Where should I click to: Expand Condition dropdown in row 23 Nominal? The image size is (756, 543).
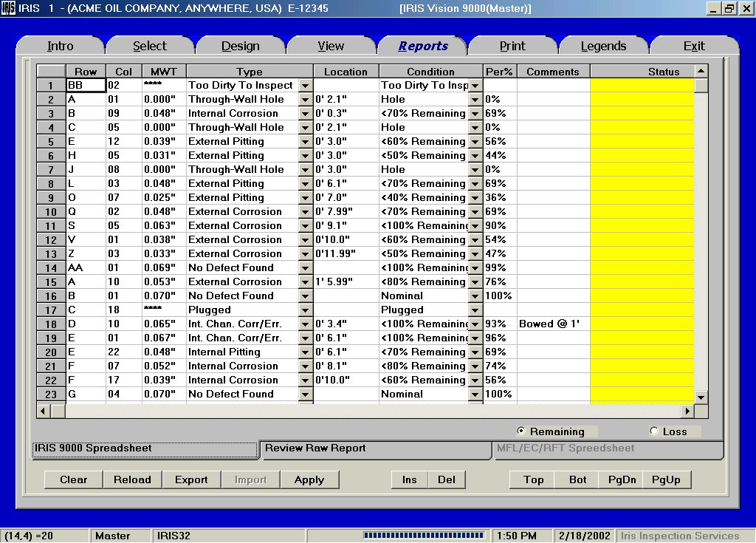pos(475,395)
